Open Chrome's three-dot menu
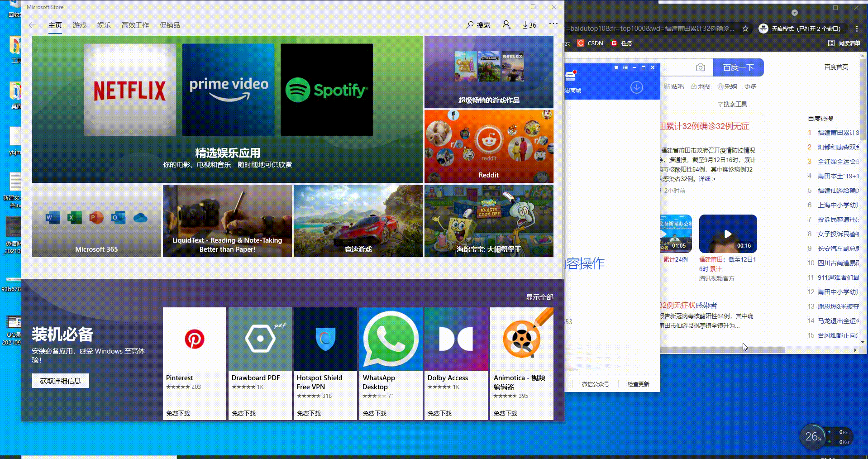868x459 pixels. point(857,29)
